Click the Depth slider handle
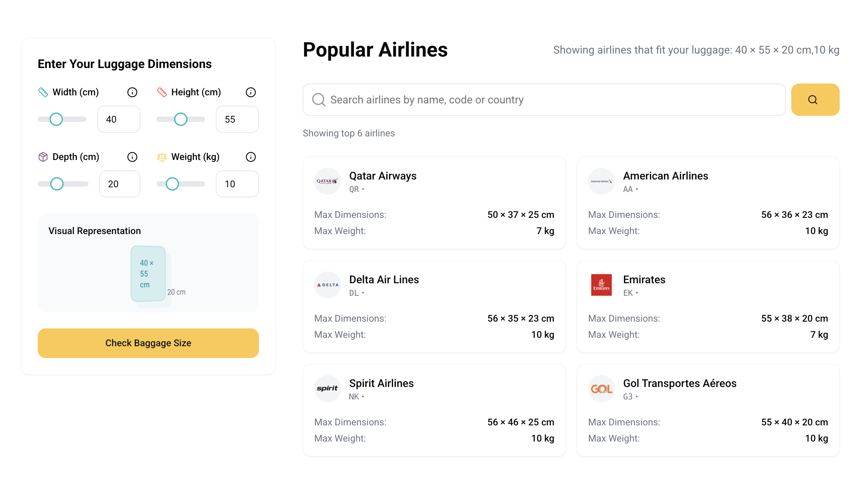 coord(57,184)
